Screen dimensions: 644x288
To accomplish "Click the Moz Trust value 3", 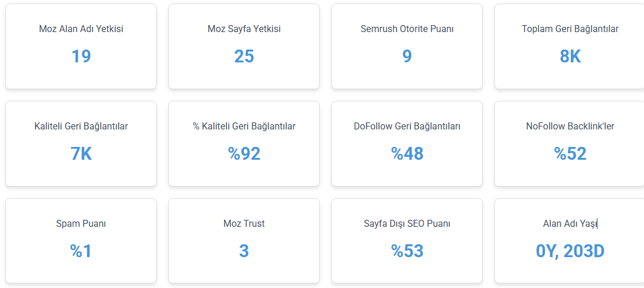I will tap(244, 251).
